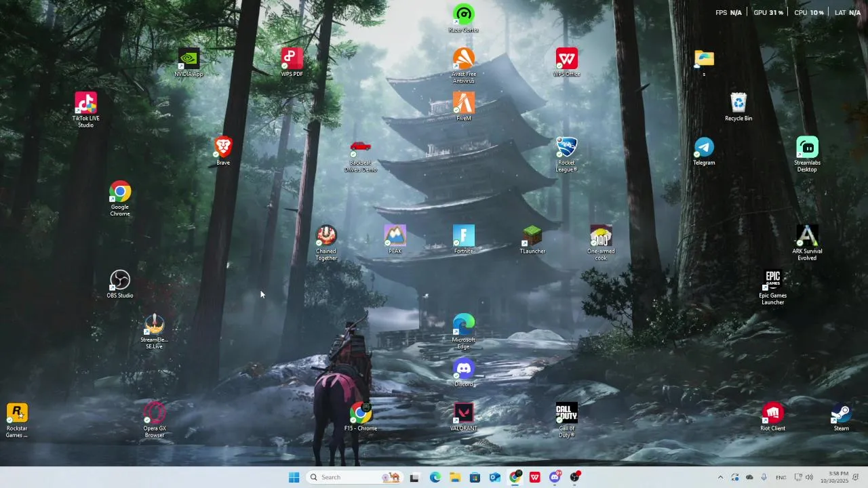Select the Discord desktop shortcut
The image size is (868, 488).
pyautogui.click(x=464, y=373)
